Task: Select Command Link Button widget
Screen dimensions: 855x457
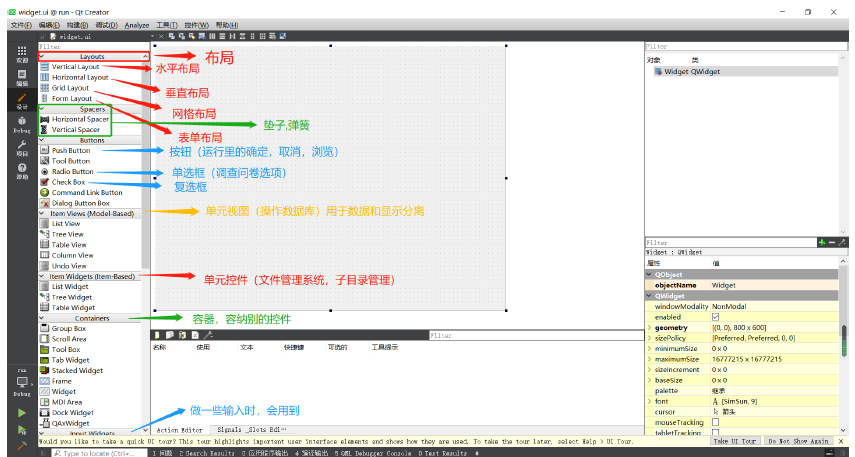Action: tap(81, 193)
